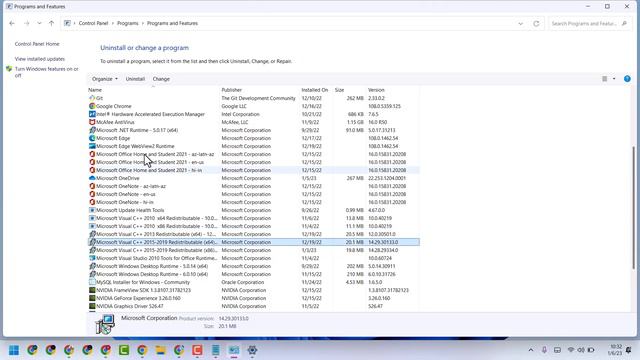This screenshot has height=360, width=640.
Task: Click the refresh button beside the address bar
Action: (x=536, y=24)
